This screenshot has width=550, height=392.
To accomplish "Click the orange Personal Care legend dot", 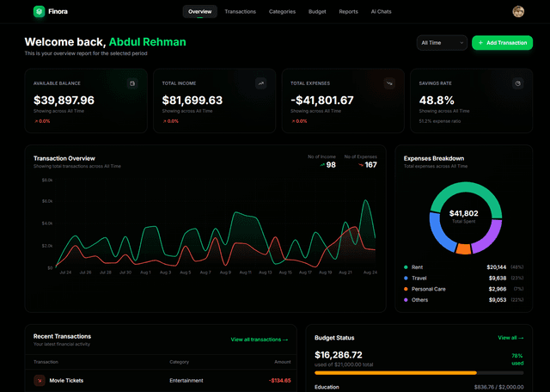I will pos(406,289).
